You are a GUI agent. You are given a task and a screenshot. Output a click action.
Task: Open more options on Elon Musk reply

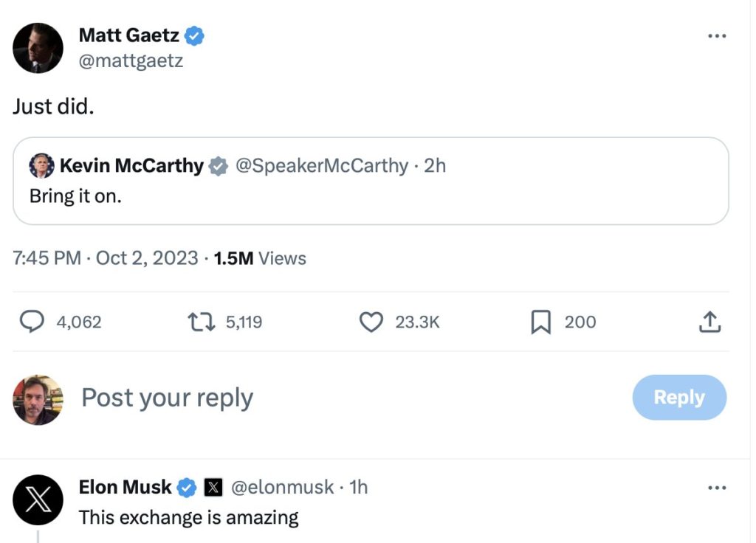click(x=716, y=488)
